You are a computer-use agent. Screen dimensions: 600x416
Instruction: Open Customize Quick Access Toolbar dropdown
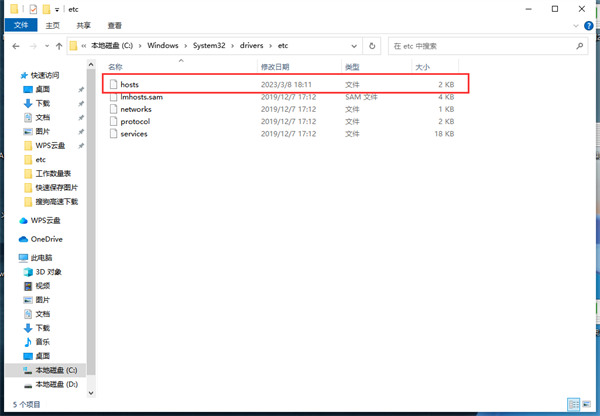pos(57,10)
